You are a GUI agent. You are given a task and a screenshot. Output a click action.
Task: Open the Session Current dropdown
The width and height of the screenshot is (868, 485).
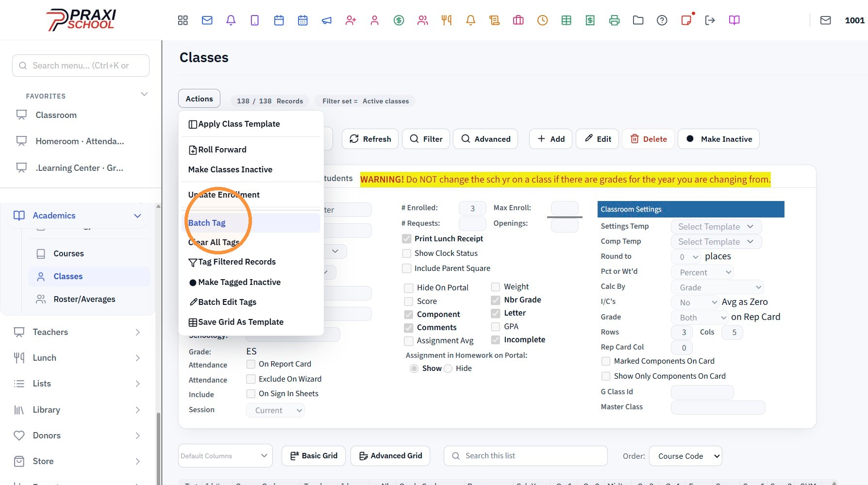click(275, 410)
